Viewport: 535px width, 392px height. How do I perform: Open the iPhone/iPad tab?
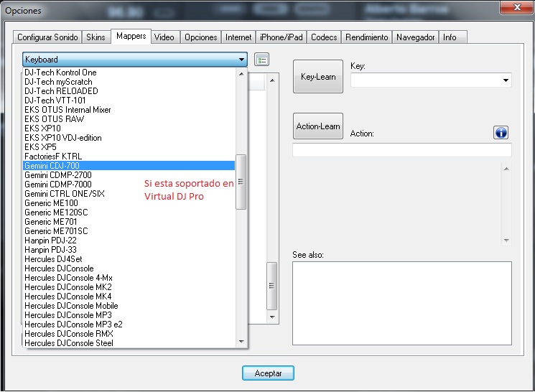[x=282, y=37]
